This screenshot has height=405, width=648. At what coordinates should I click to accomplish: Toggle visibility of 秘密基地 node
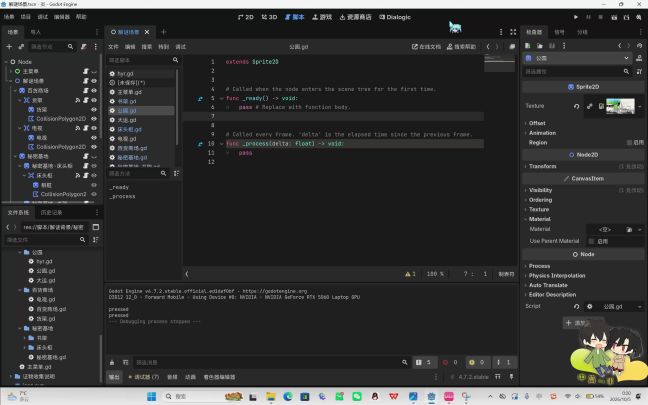pyautogui.click(x=94, y=157)
